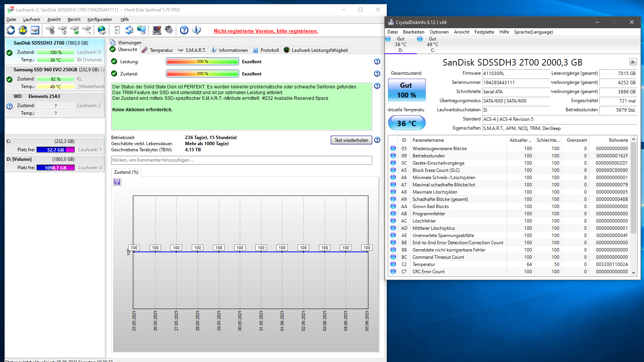Select the Zustand (%) chart tab
The width and height of the screenshot is (644, 362).
[126, 172]
